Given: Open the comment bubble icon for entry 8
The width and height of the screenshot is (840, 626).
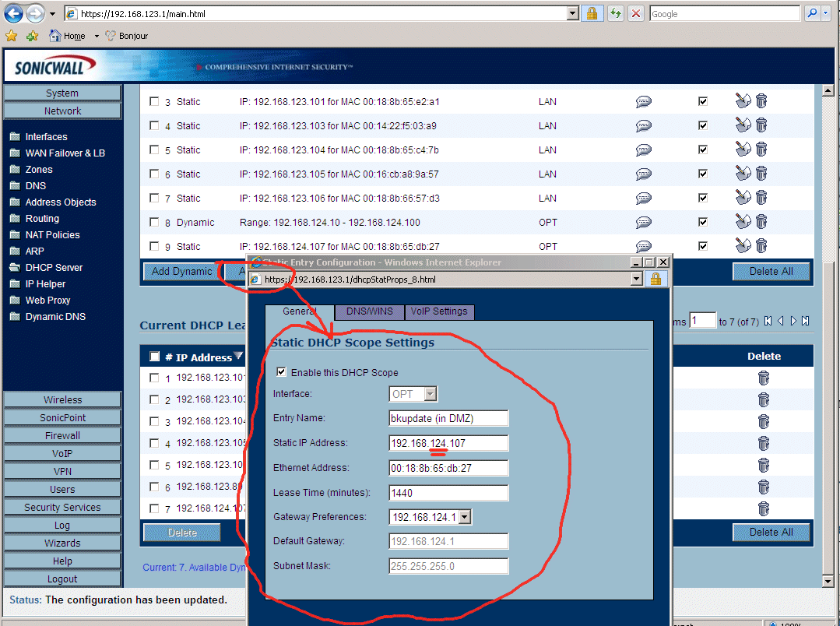Looking at the screenshot, I should [x=643, y=222].
